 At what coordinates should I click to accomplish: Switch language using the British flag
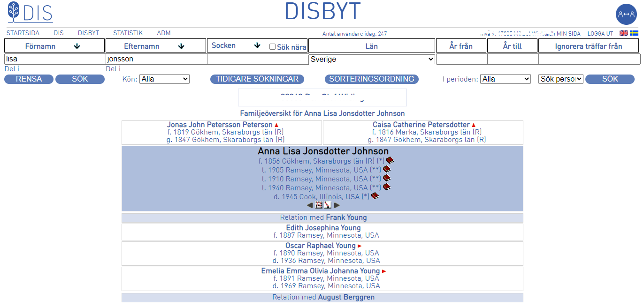pyautogui.click(x=623, y=33)
